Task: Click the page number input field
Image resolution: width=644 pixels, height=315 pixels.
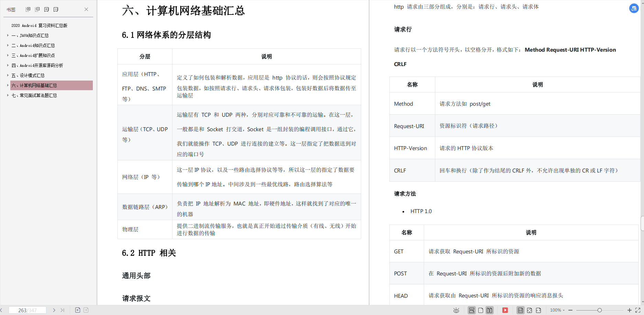Action: (28, 310)
